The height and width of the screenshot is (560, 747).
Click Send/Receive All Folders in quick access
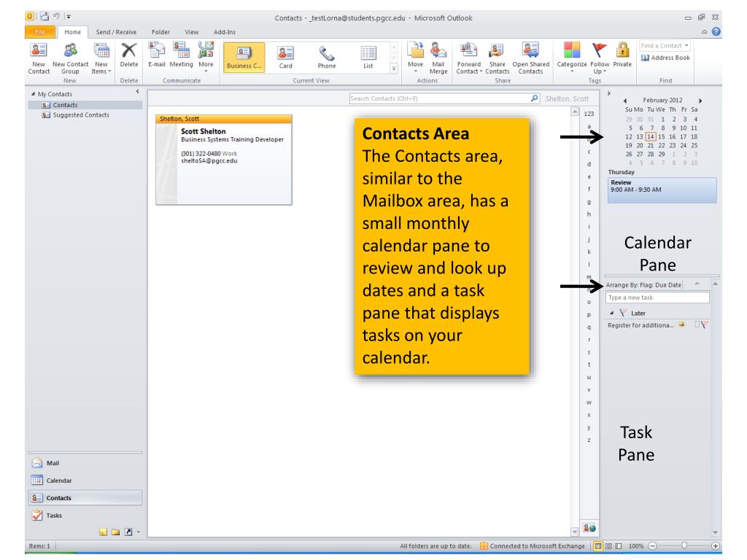click(x=44, y=17)
